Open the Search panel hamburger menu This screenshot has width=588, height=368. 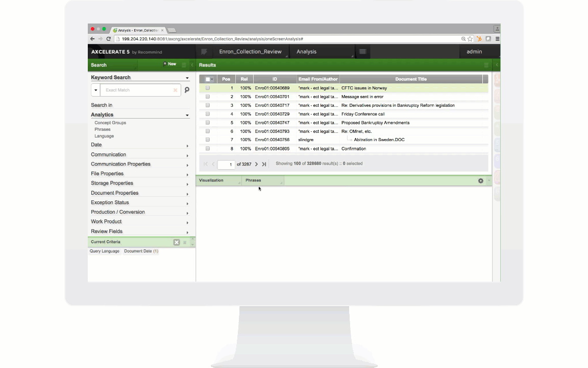click(183, 65)
